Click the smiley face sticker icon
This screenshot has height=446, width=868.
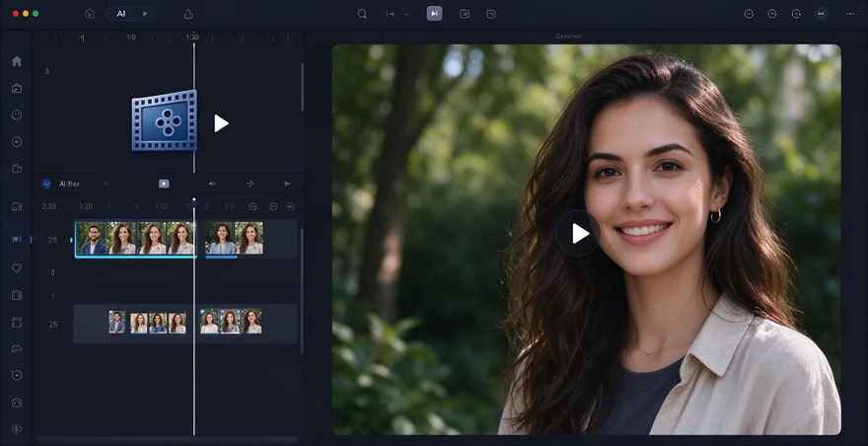[x=17, y=114]
